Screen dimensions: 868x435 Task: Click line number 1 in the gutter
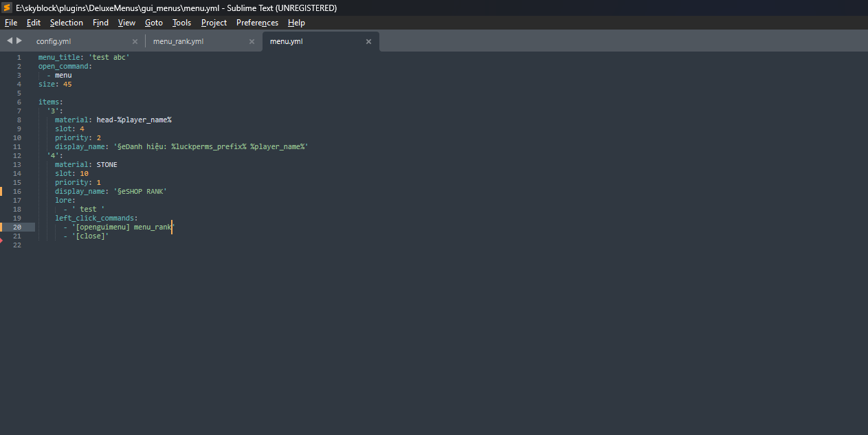point(19,57)
